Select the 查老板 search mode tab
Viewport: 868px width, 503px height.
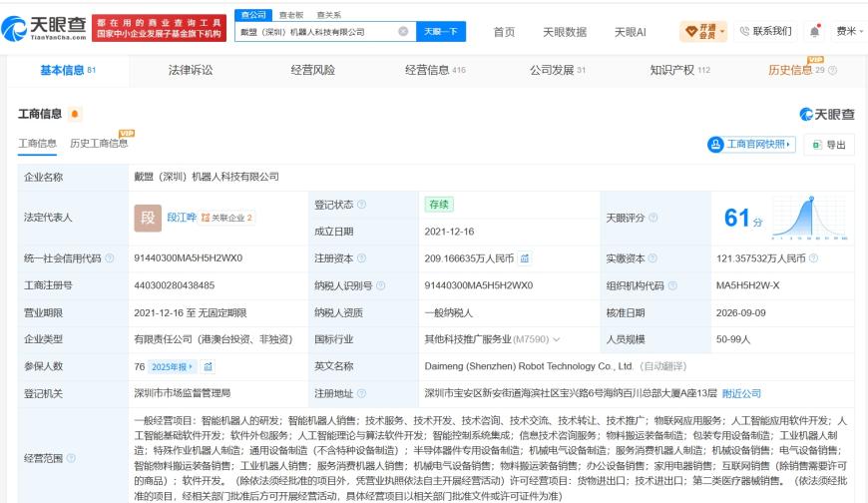291,15
